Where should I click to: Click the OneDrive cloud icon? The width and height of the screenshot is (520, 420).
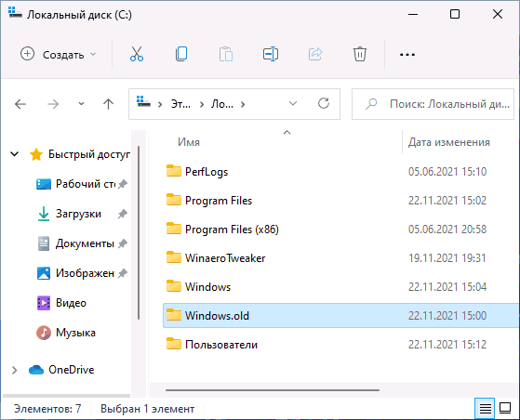(36, 370)
